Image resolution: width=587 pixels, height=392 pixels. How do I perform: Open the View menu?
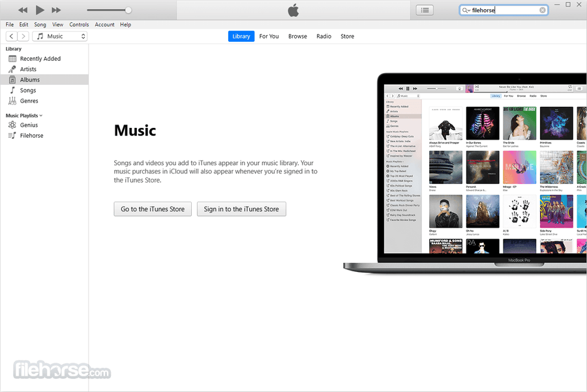click(57, 24)
